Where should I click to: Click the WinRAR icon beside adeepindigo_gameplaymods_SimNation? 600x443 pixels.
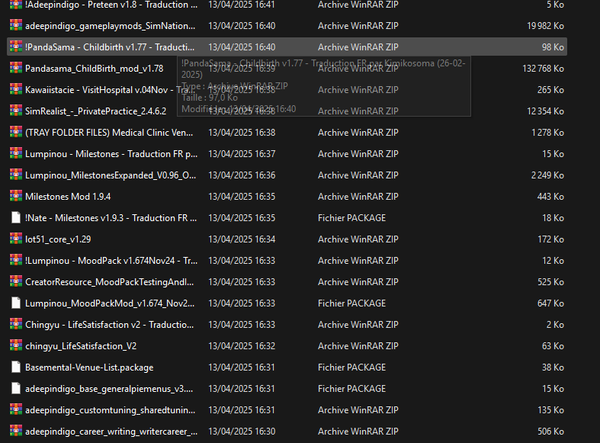point(16,25)
